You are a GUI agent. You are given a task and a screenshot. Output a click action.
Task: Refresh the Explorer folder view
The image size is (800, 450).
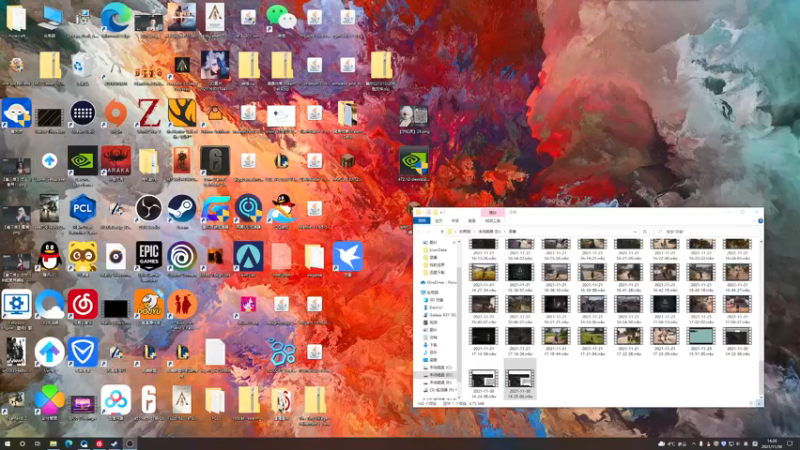point(645,232)
